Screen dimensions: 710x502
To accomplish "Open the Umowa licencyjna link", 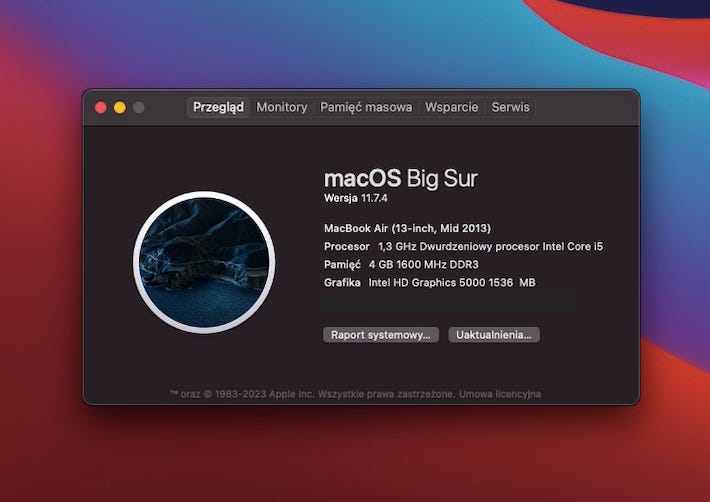I will click(500, 394).
